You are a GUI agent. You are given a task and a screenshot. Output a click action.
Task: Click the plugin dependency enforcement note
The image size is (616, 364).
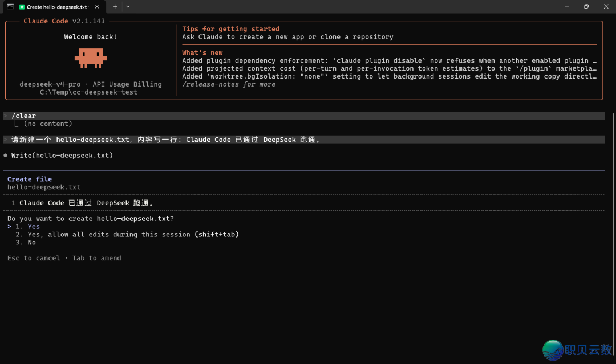389,60
